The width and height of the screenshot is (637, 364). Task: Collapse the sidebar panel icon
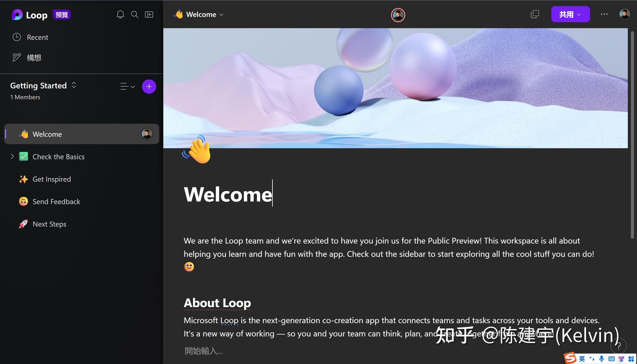tap(149, 14)
